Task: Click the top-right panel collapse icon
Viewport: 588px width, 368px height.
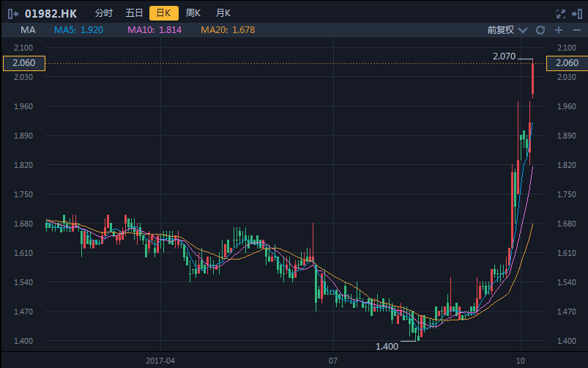Action: pyautogui.click(x=576, y=13)
